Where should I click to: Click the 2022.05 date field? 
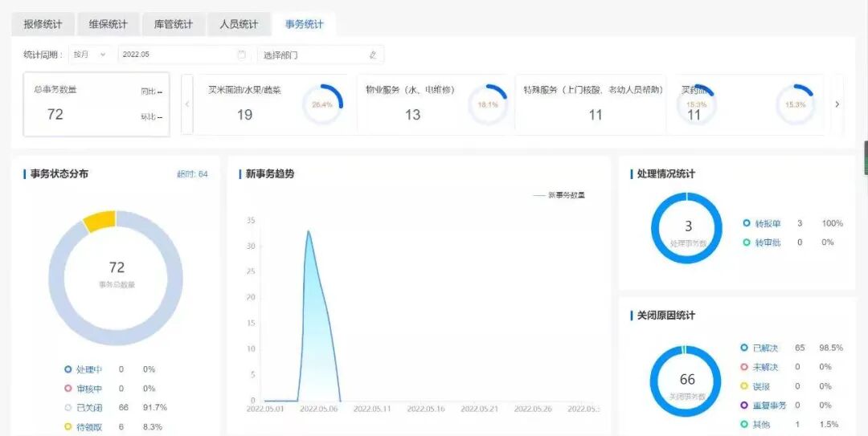click(x=184, y=55)
